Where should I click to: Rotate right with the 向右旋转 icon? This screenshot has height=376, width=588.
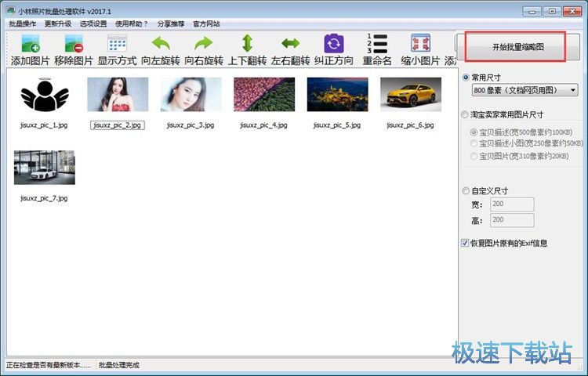point(204,43)
